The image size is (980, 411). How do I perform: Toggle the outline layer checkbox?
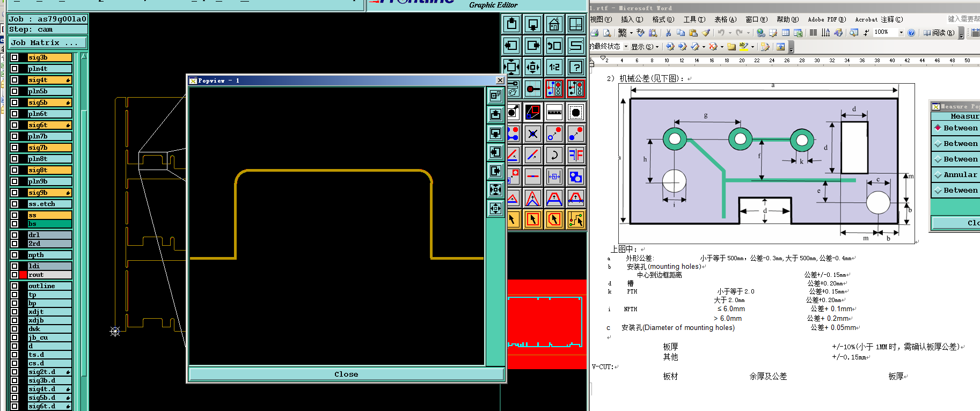pos(14,286)
